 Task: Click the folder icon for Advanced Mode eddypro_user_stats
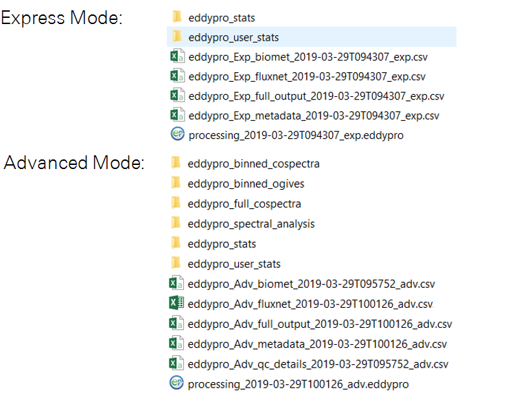176,263
